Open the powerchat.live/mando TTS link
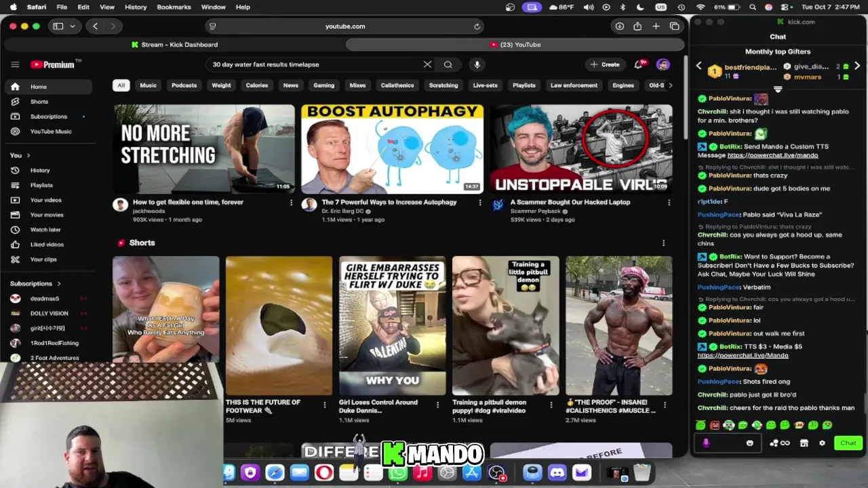The height and width of the screenshot is (488, 868). (x=772, y=155)
